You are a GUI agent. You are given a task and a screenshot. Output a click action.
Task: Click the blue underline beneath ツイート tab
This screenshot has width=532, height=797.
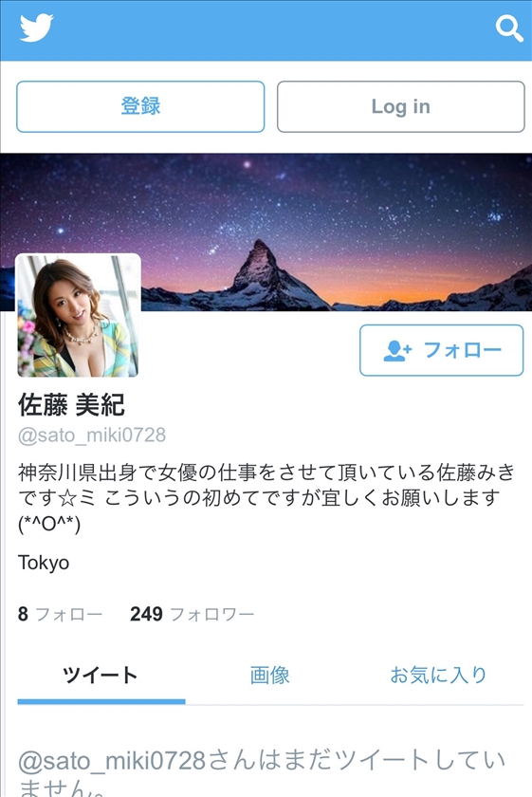[x=101, y=701]
